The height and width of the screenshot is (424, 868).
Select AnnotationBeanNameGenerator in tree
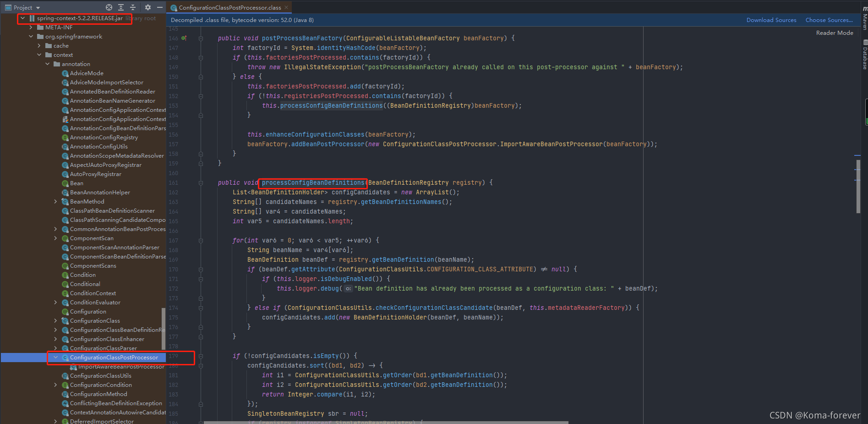pos(112,101)
